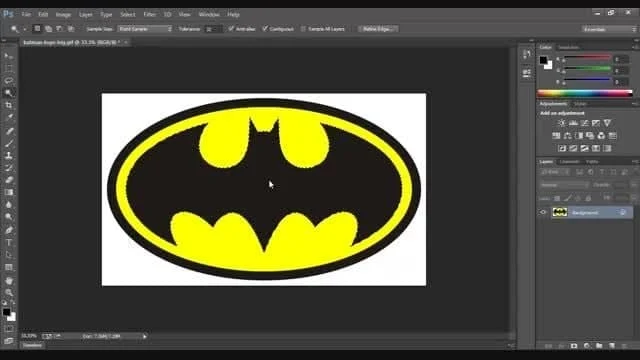Viewport: 640px width, 360px height.
Task: Select the Gradient tool
Action: (9, 192)
